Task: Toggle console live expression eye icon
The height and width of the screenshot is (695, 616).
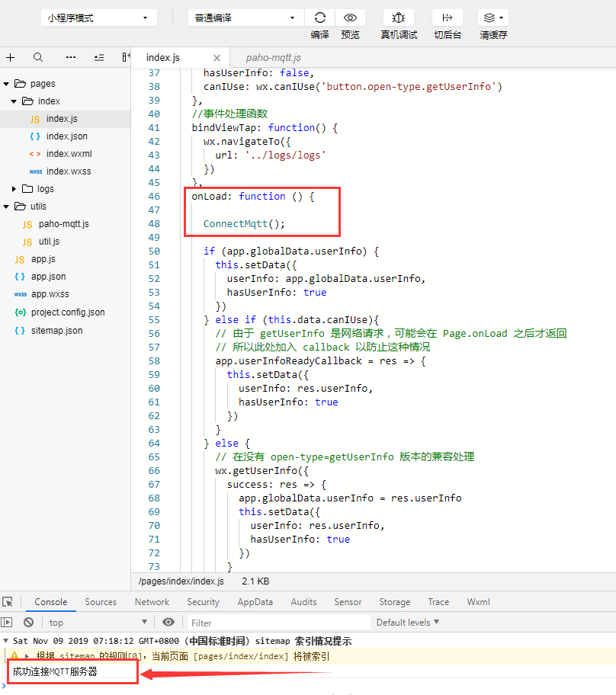Action: click(168, 623)
